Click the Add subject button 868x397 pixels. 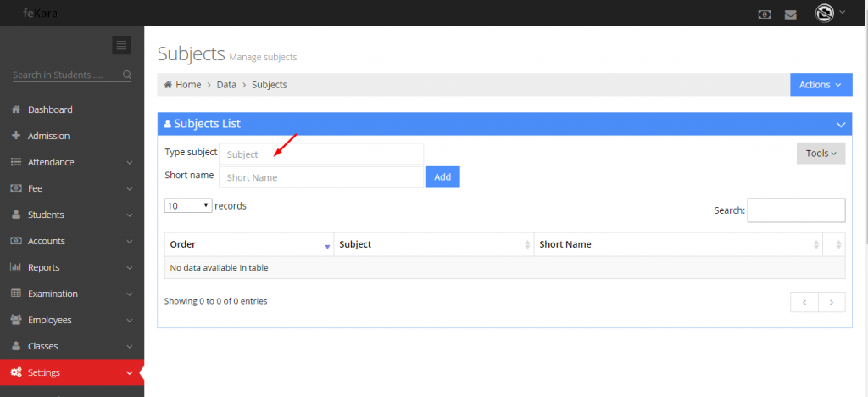(442, 177)
